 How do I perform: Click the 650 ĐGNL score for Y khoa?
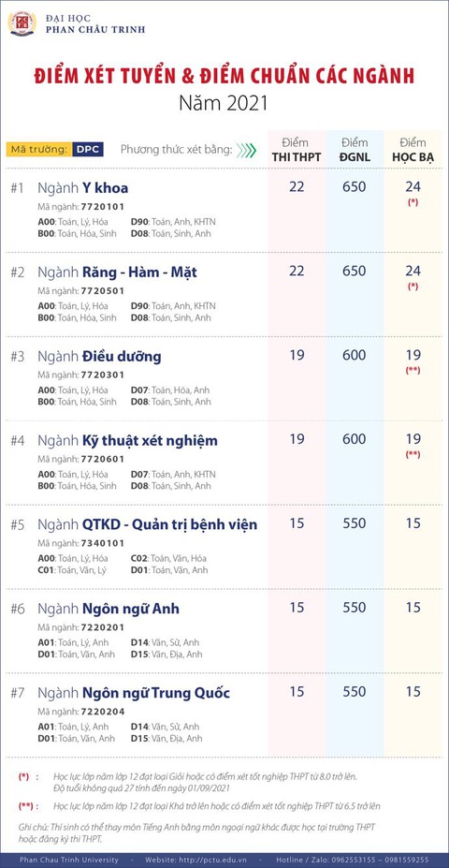point(354,187)
